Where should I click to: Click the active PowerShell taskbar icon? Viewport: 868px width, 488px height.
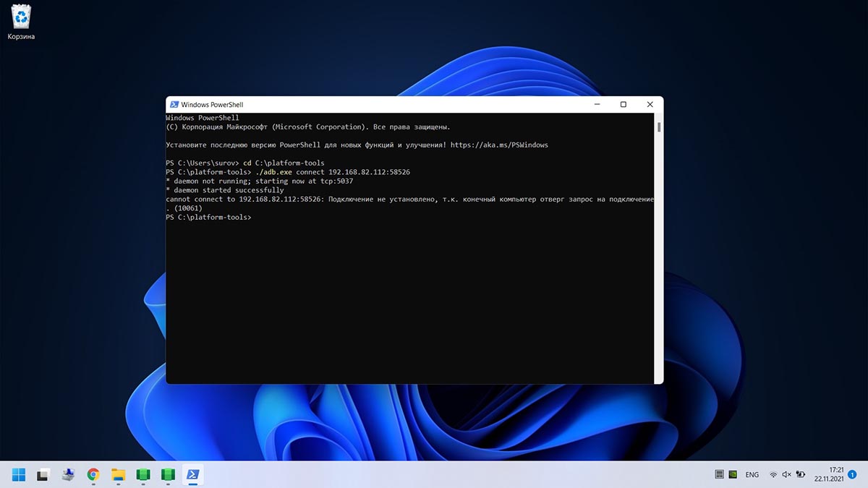193,474
